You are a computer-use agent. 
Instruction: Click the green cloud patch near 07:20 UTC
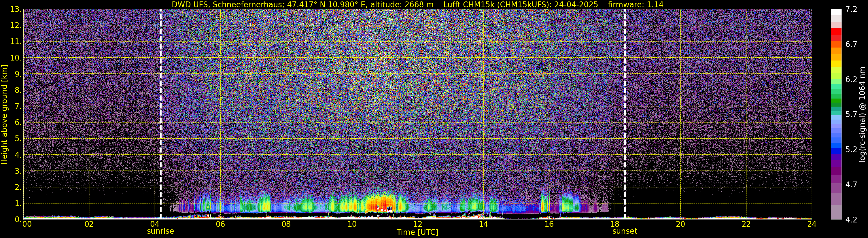coord(264,203)
